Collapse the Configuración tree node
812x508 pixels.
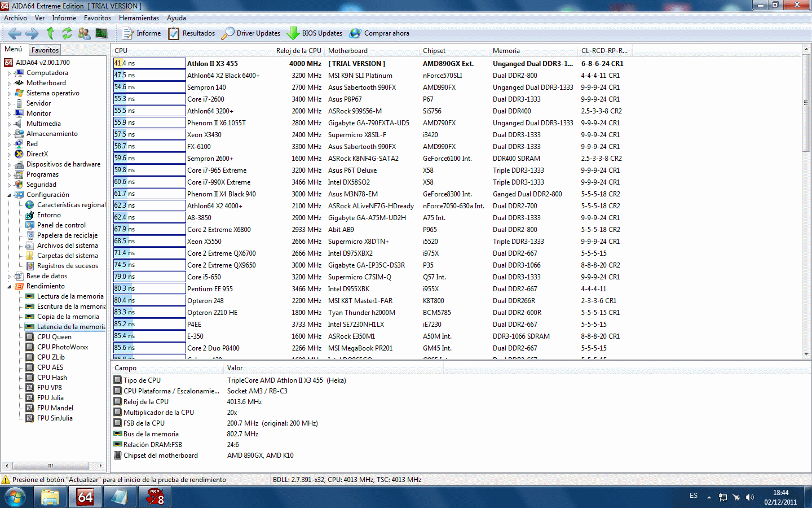click(9, 195)
